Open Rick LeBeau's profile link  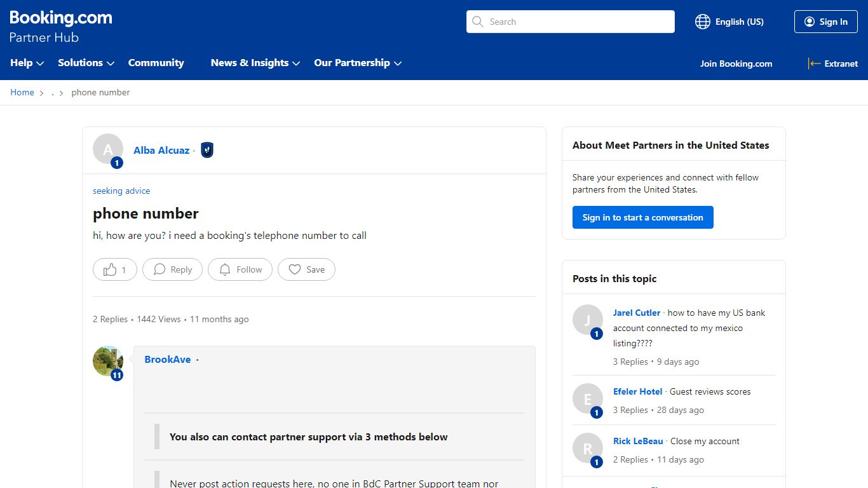[x=638, y=441]
